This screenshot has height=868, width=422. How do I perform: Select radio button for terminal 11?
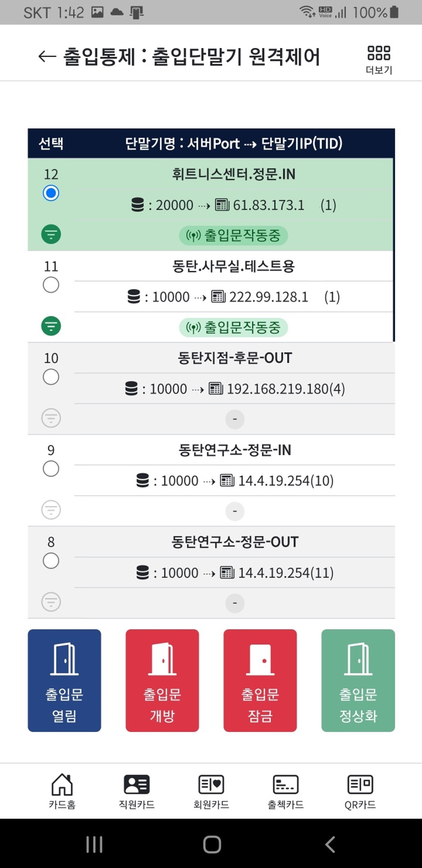(51, 285)
